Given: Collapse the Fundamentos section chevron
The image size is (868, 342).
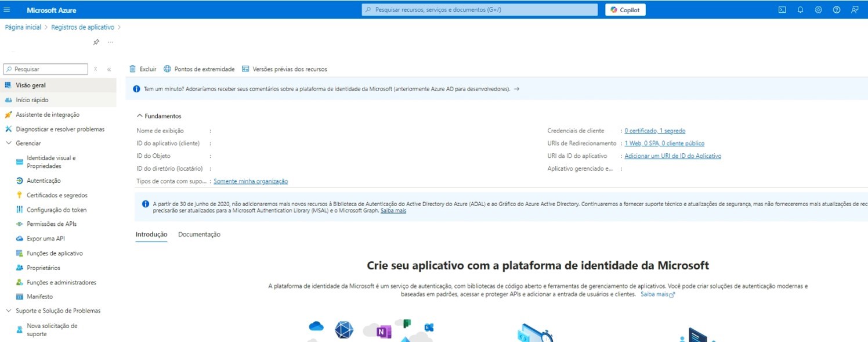Looking at the screenshot, I should coord(140,116).
